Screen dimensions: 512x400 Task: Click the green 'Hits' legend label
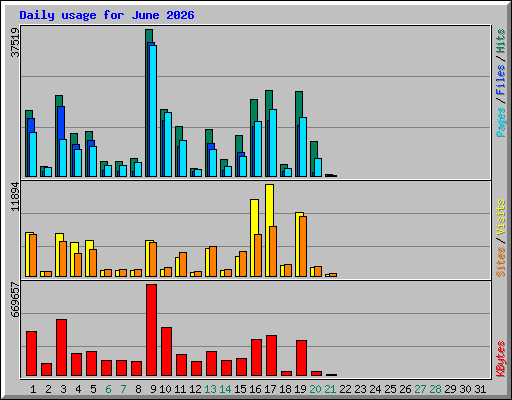click(x=501, y=41)
